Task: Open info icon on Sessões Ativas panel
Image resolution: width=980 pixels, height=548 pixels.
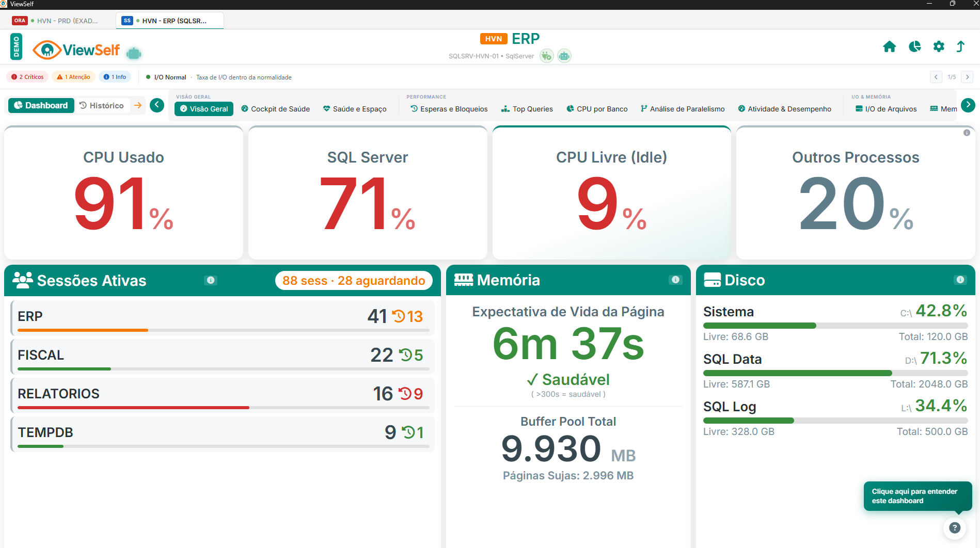Action: click(211, 280)
